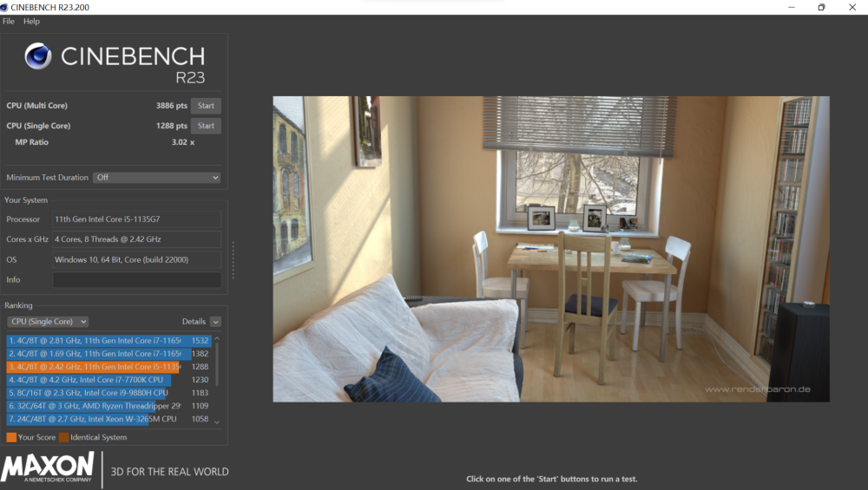The width and height of the screenshot is (868, 490).
Task: Click the score 1230 in ranking
Action: 200,380
